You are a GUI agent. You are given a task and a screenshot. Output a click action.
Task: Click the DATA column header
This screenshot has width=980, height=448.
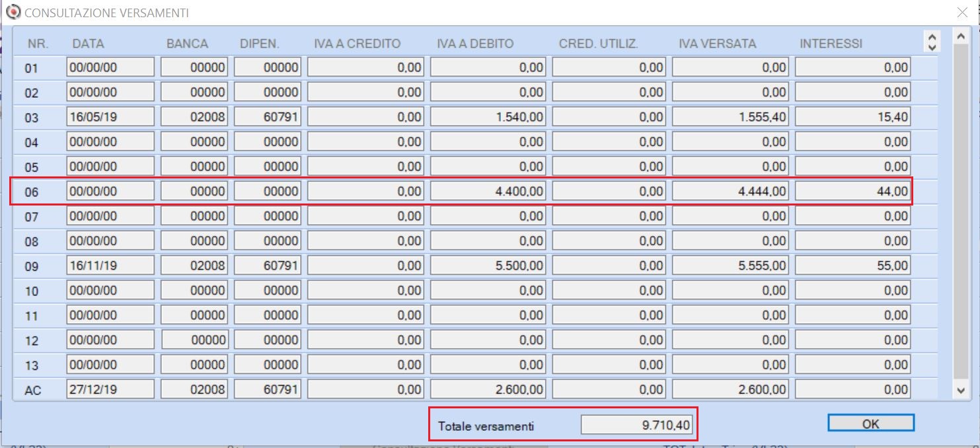coord(89,44)
